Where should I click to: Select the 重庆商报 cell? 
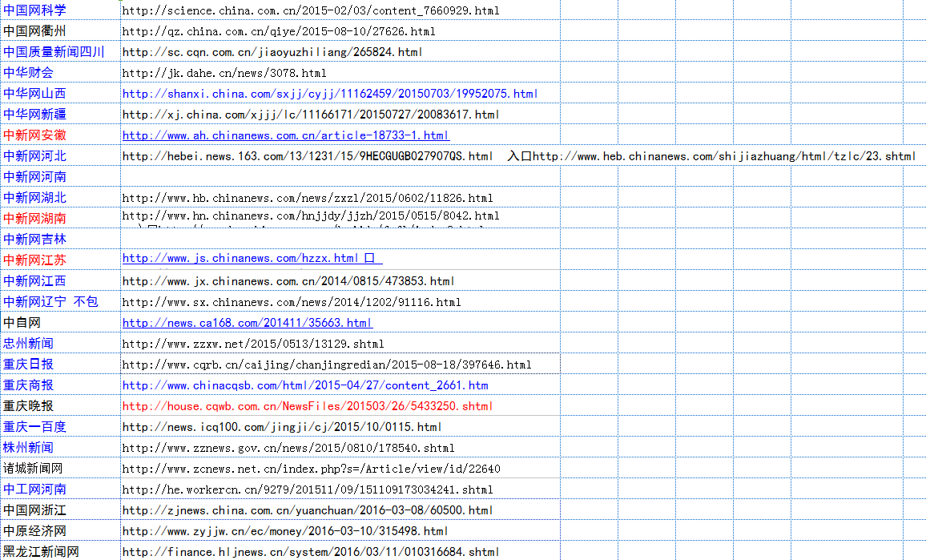pyautogui.click(x=60, y=385)
